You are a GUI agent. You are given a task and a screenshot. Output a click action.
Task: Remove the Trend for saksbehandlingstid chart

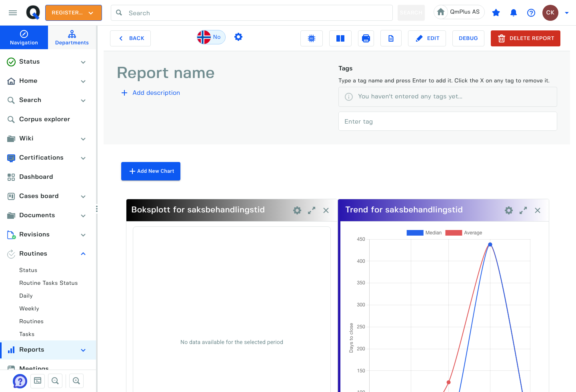click(x=538, y=210)
